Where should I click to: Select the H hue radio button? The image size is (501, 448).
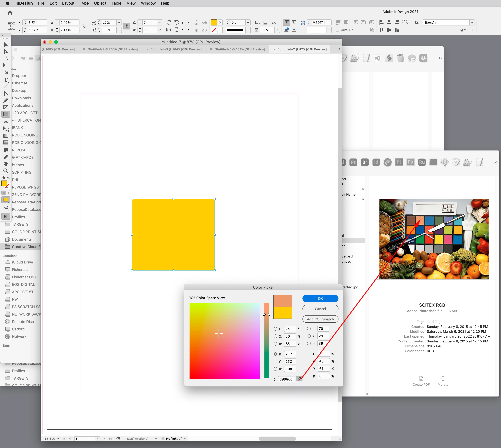(275, 329)
